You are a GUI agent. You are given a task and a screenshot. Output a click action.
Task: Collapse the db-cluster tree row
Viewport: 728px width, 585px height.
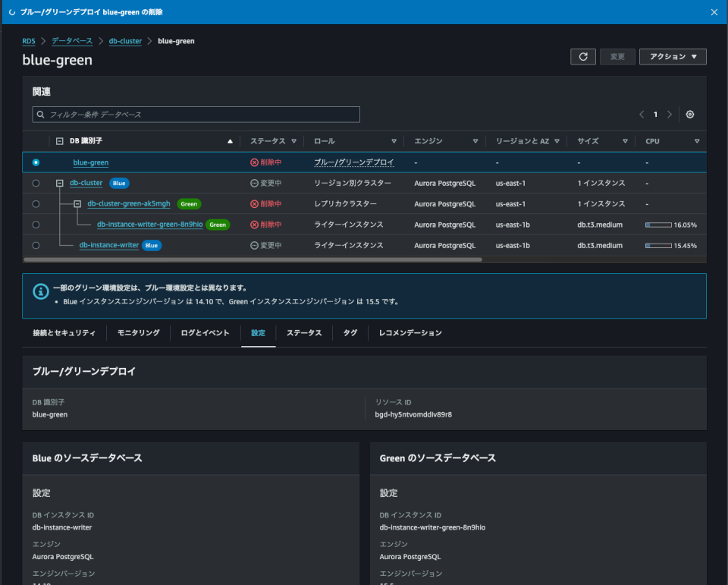(60, 182)
